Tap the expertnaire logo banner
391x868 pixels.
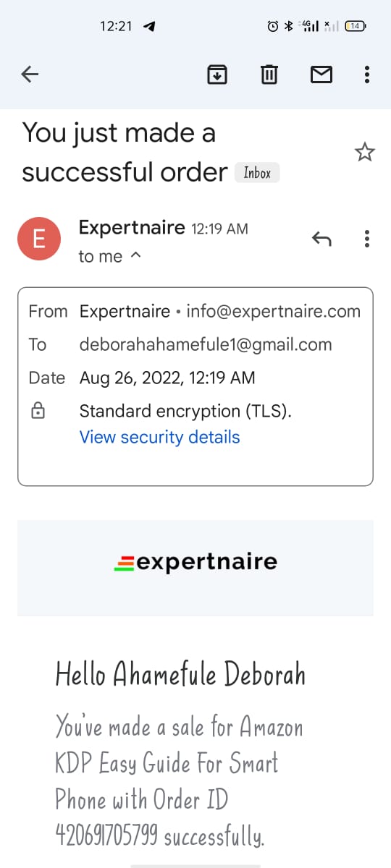coord(195,562)
